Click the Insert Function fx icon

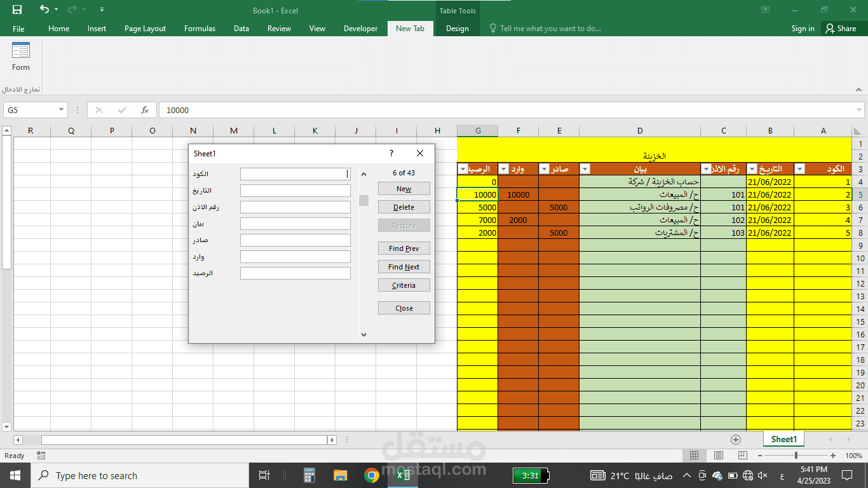click(x=145, y=110)
